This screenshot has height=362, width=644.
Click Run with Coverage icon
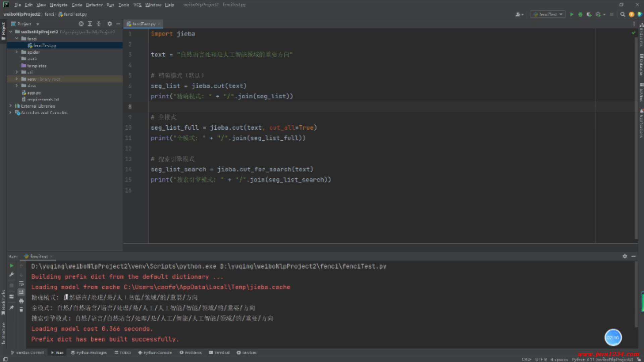pyautogui.click(x=589, y=14)
